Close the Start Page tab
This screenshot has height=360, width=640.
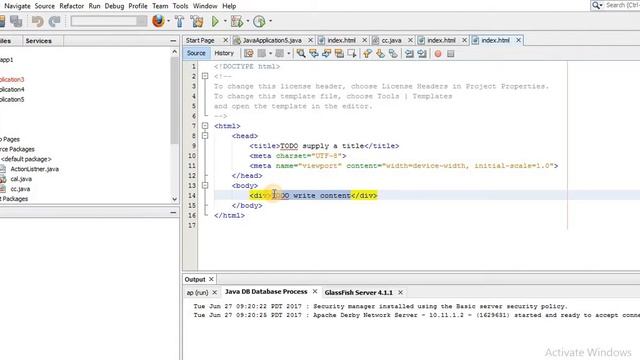pyautogui.click(x=225, y=40)
